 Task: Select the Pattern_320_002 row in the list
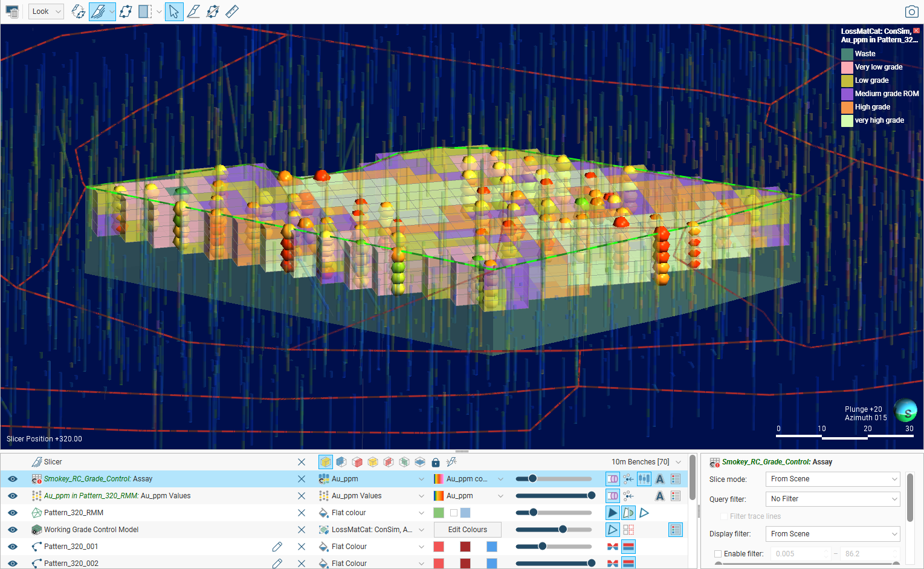pyautogui.click(x=71, y=563)
